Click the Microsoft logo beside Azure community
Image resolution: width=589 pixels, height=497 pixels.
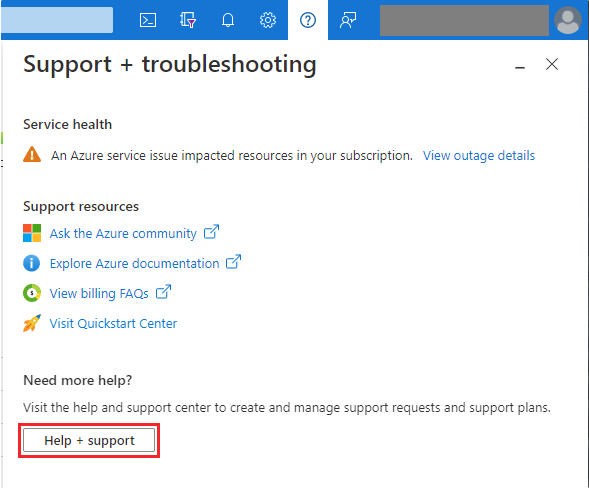[x=32, y=233]
